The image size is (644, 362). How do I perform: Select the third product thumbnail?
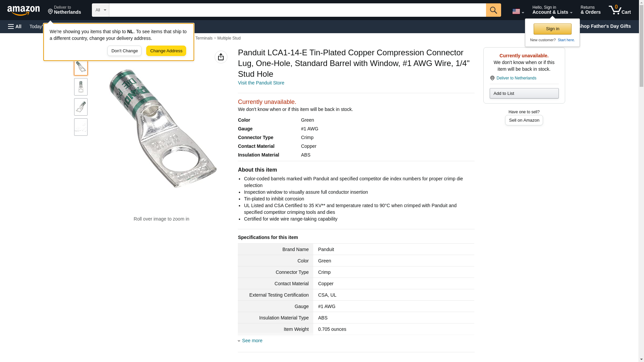click(x=81, y=107)
